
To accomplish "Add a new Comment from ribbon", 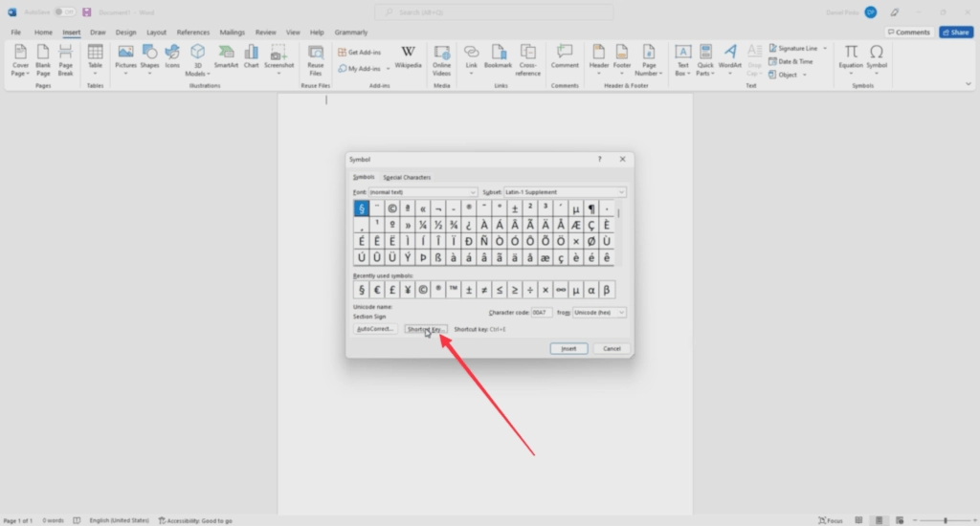I will coord(565,57).
